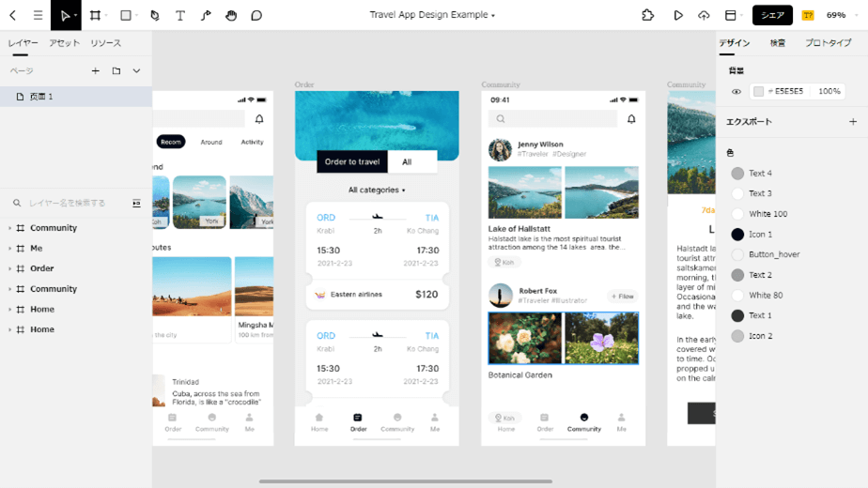Select the Rectangle shape tool
Screen dimensions: 868x488
coord(126,15)
